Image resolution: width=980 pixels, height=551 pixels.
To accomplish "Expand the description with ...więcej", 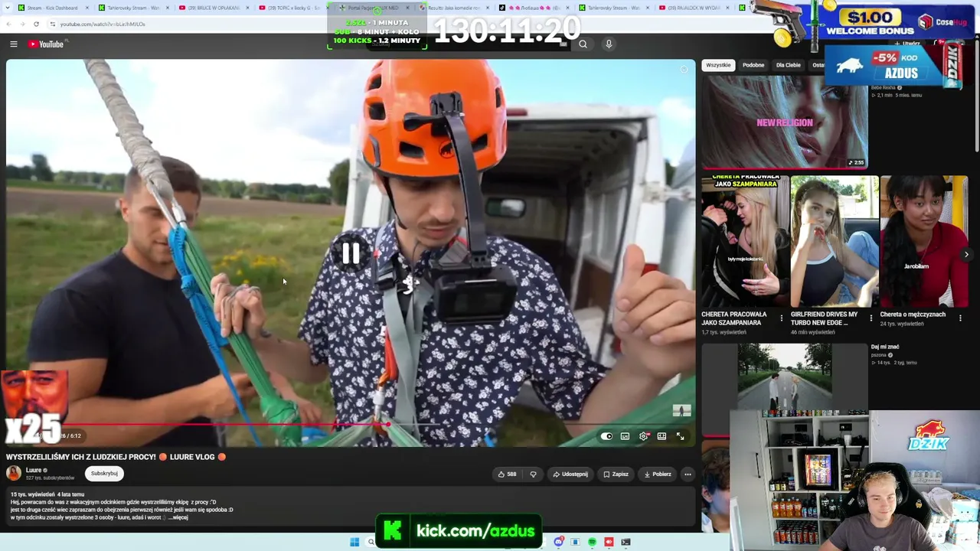I will [178, 517].
